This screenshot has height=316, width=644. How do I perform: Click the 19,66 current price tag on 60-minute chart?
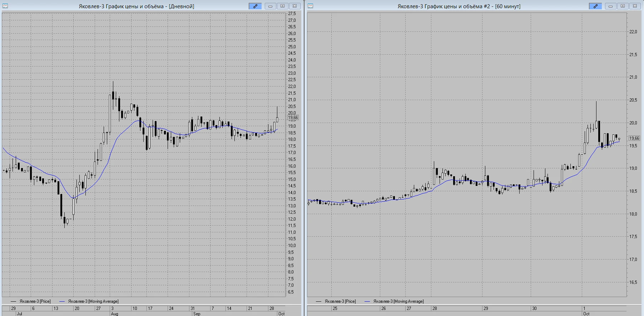(634, 138)
